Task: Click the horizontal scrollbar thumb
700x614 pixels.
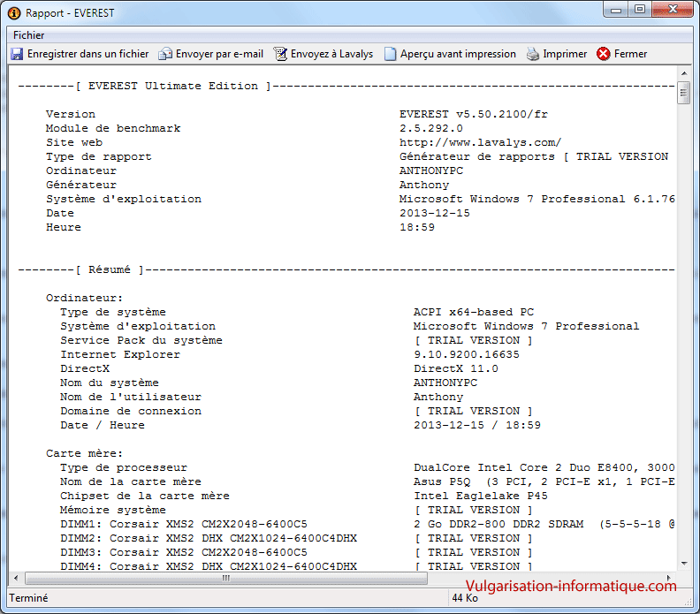Action: [226, 579]
